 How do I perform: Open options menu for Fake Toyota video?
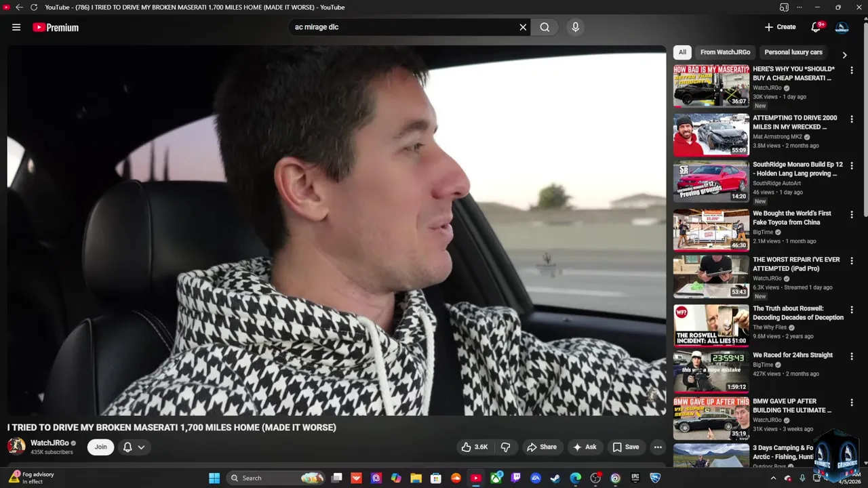tap(852, 215)
